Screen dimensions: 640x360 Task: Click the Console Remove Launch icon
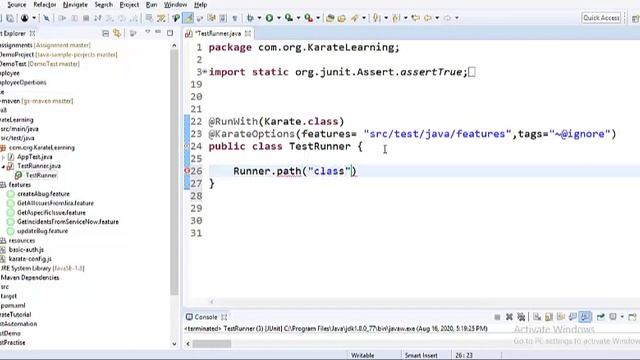tap(509, 317)
